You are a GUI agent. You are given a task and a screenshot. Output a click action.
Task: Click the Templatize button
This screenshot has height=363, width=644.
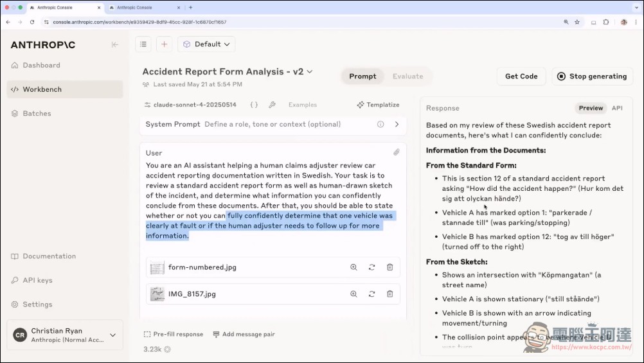[379, 105]
